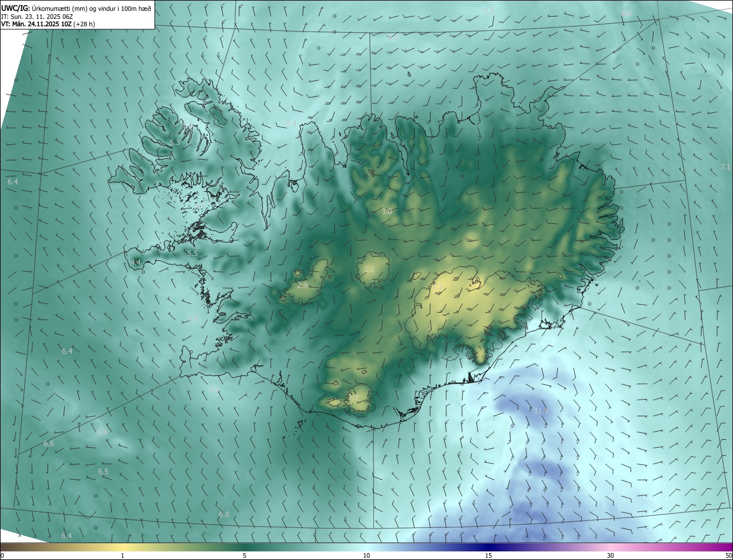The width and height of the screenshot is (733, 560).
Task: Select the 5.3 value on the Westfjords
Action: (x=175, y=142)
